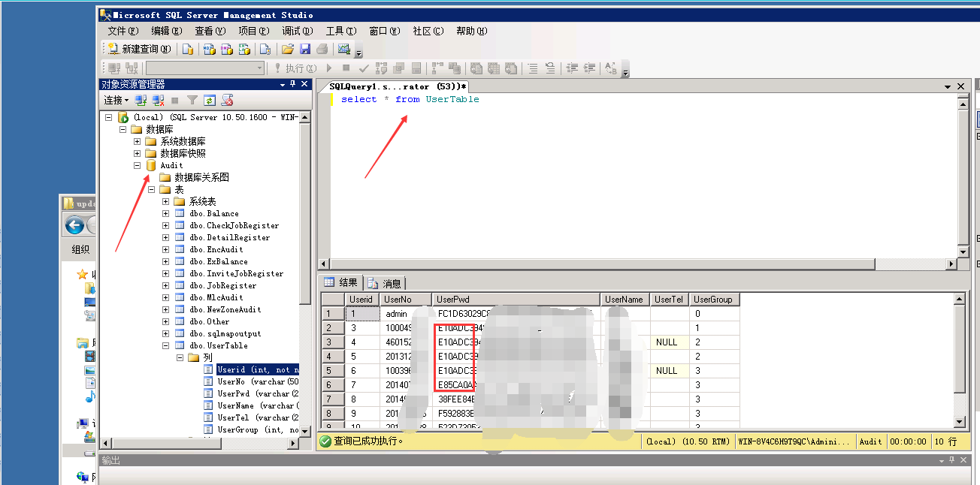Expand the 系统数据库 folder

[138, 141]
